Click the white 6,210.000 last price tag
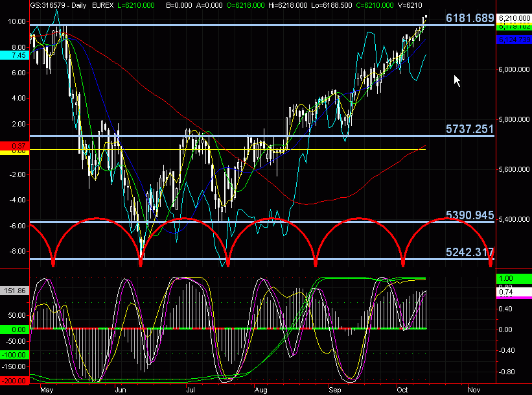This screenshot has height=395, width=532. coord(513,19)
